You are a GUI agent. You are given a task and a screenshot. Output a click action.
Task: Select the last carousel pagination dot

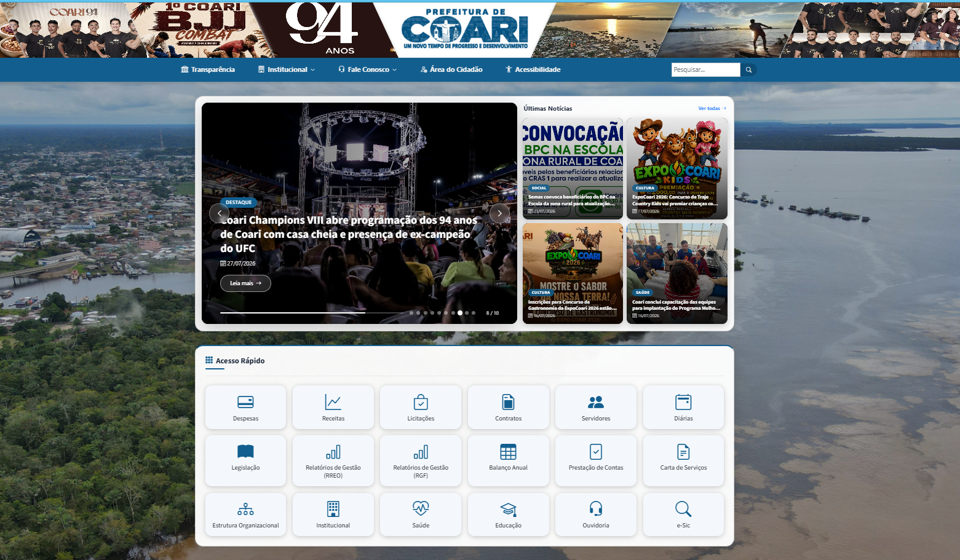[474, 313]
